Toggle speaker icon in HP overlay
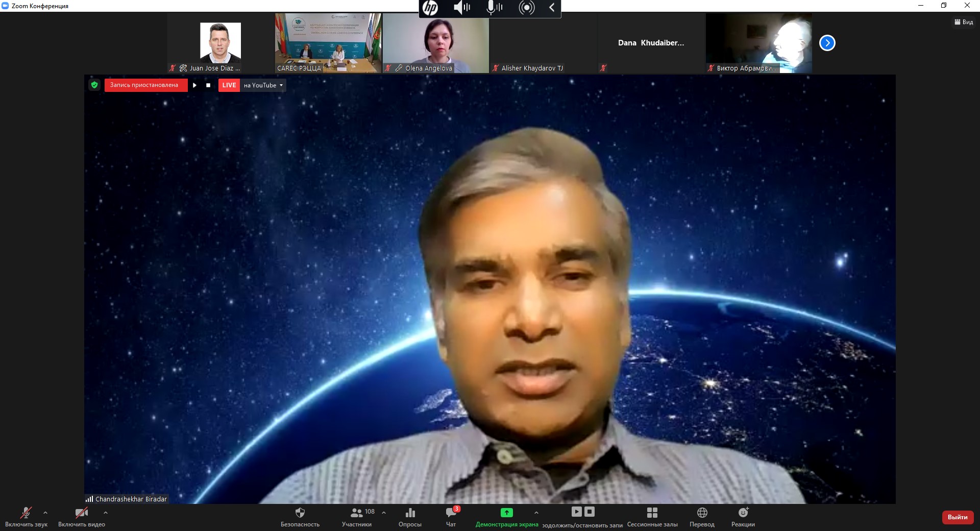The image size is (980, 531). (462, 8)
